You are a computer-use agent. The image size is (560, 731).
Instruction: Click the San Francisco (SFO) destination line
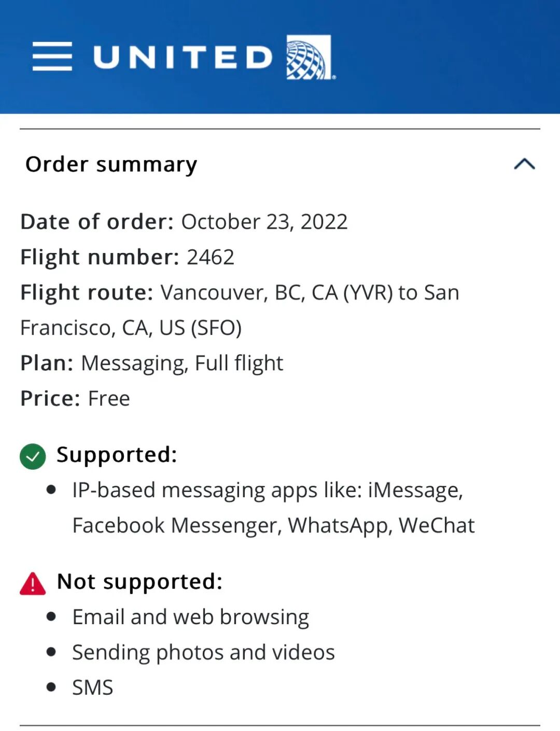[x=131, y=328]
